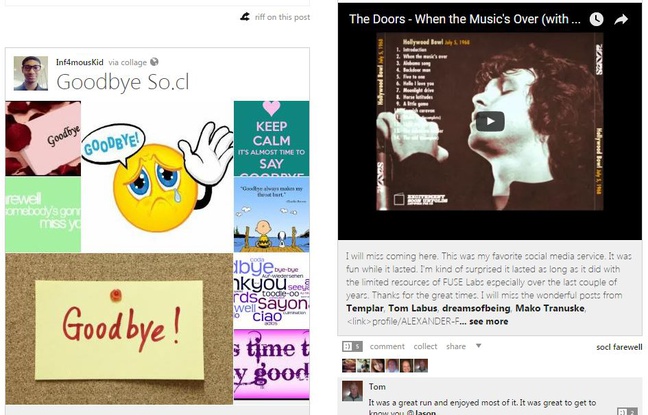Open the dropdown arrow next to share
Image resolution: width=648 pixels, height=415 pixels.
click(478, 346)
